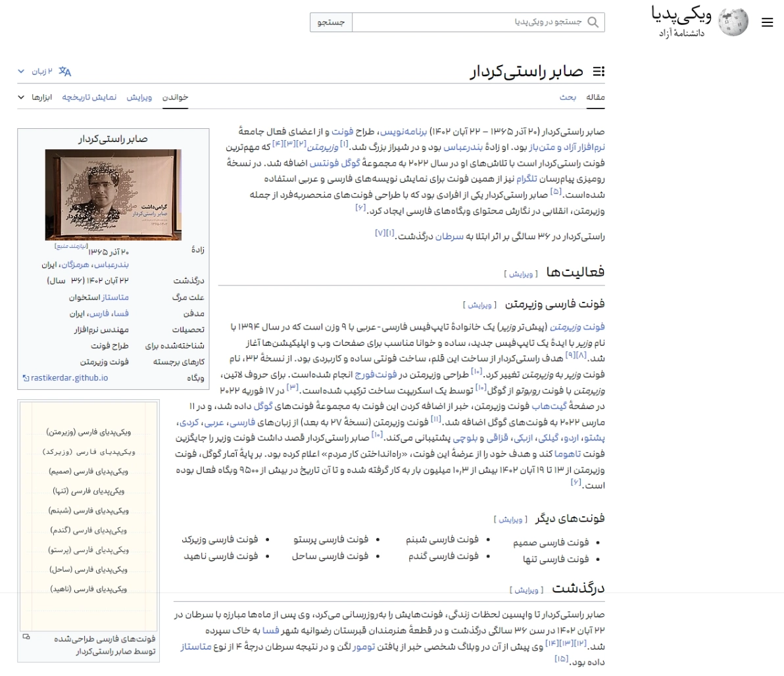Screen dimensions: 784x676
Task: Edit the فونت‌های دیگر section
Action: coord(510,520)
